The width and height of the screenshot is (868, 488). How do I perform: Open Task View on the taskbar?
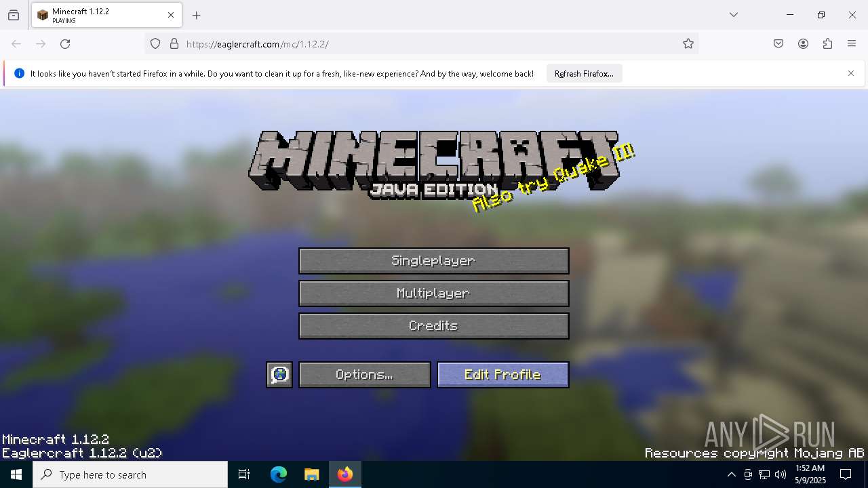click(244, 474)
